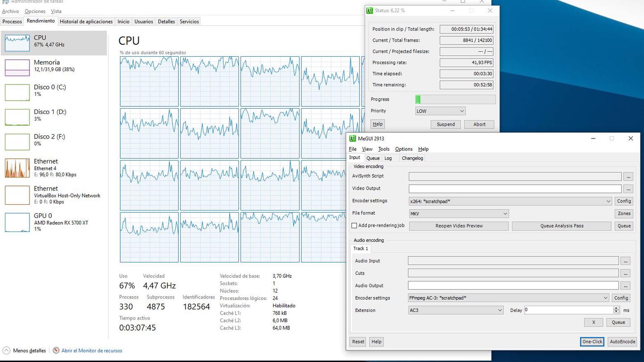Expand the Priority LOW dropdown
This screenshot has height=362, width=644.
coord(440,111)
